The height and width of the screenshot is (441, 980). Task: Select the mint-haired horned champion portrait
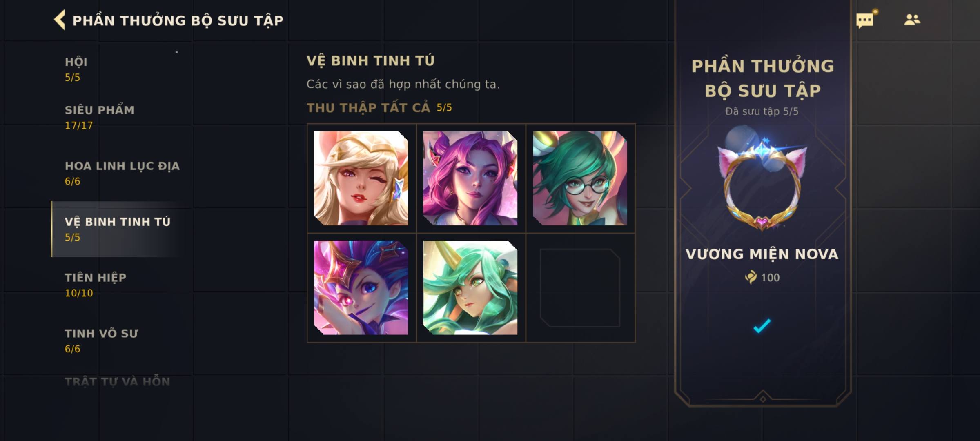click(x=470, y=287)
